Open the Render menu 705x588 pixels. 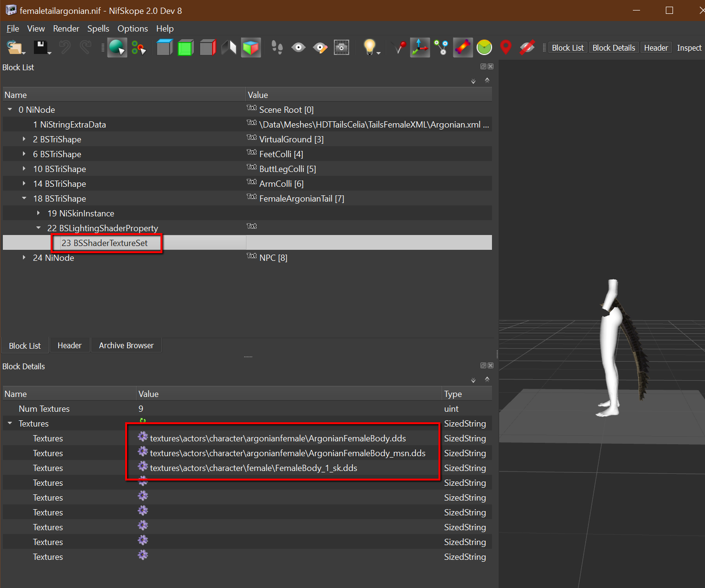66,29
